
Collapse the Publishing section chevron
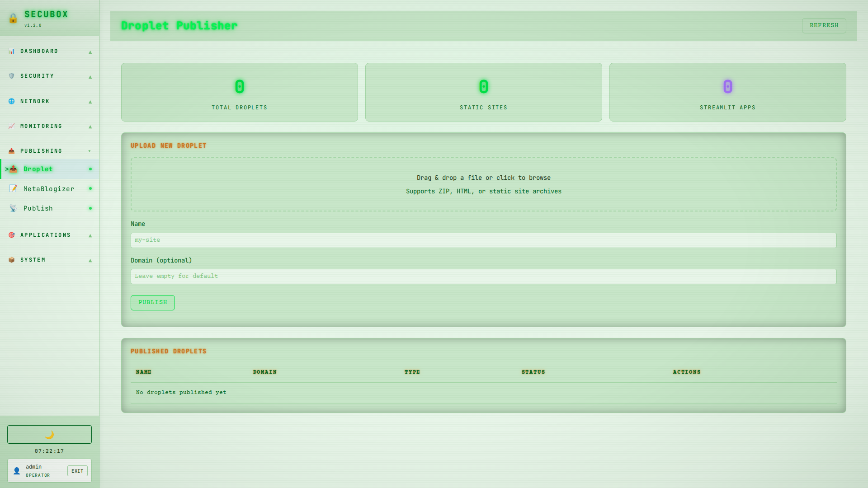click(90, 151)
